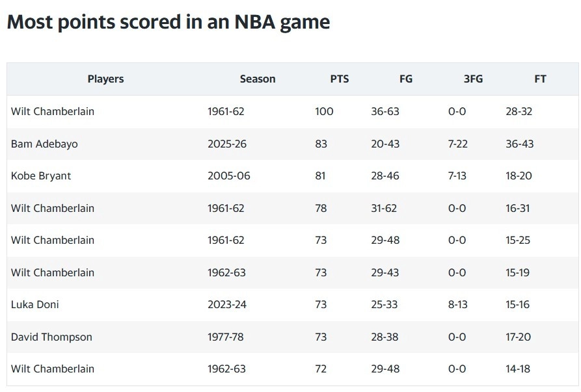Click the FG column header

click(x=406, y=79)
